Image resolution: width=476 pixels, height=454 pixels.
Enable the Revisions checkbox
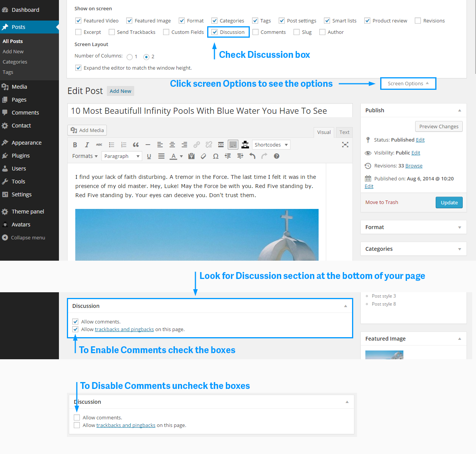coord(418,21)
